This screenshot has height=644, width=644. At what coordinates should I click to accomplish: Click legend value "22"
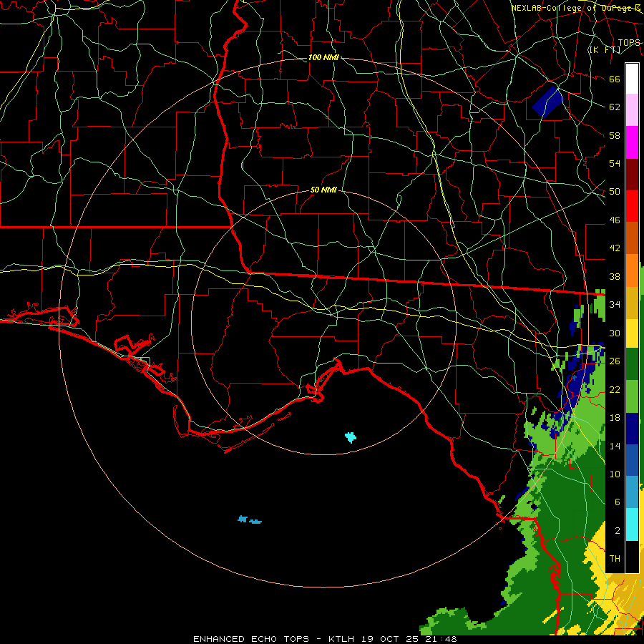click(x=615, y=390)
